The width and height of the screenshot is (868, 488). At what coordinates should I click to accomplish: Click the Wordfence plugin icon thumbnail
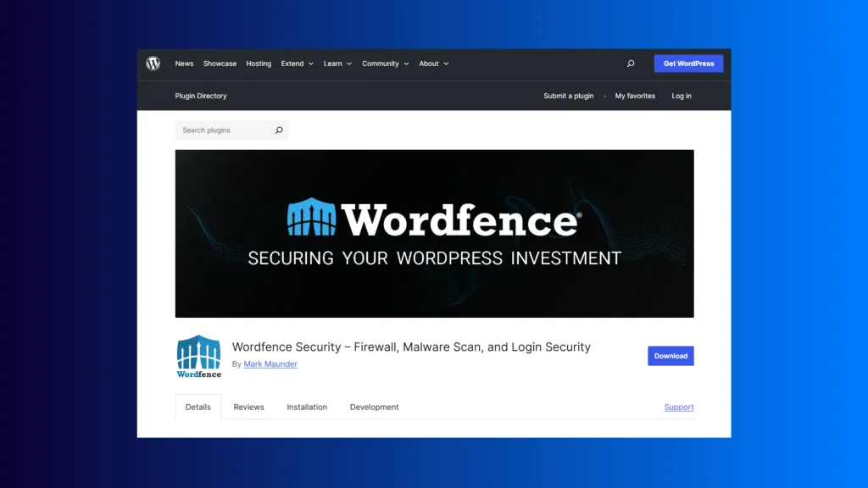pyautogui.click(x=199, y=356)
